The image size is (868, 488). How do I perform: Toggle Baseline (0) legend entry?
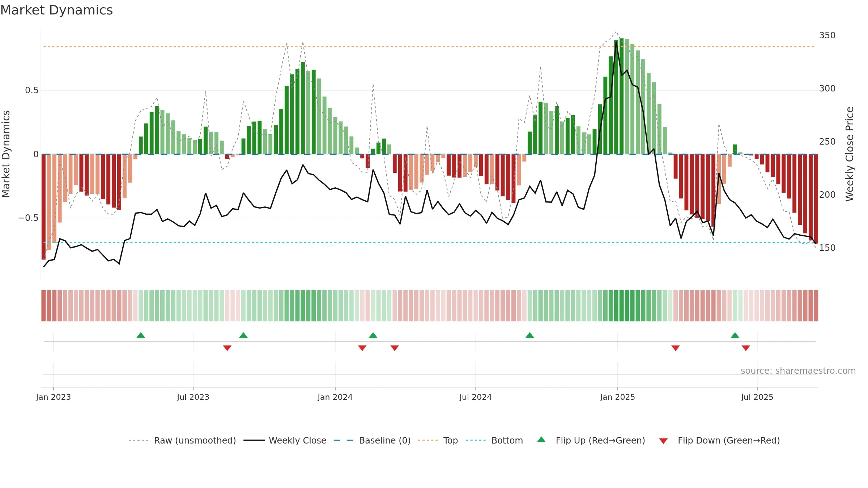pos(372,440)
